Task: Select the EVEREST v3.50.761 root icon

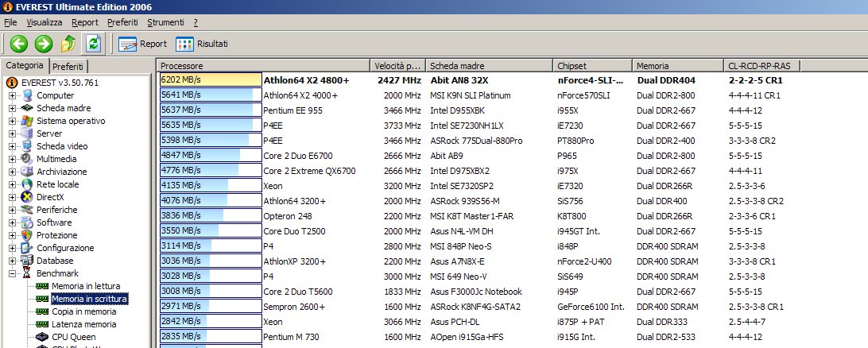Action: click(x=12, y=83)
